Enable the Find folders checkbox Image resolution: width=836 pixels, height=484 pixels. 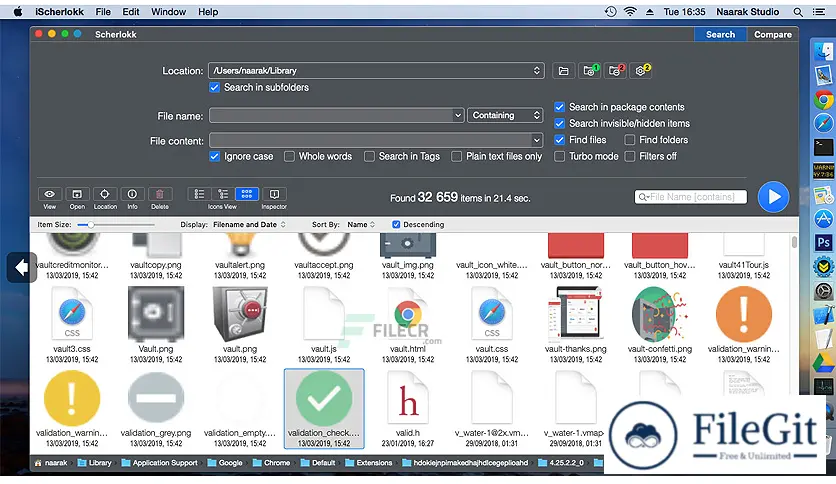tap(630, 140)
